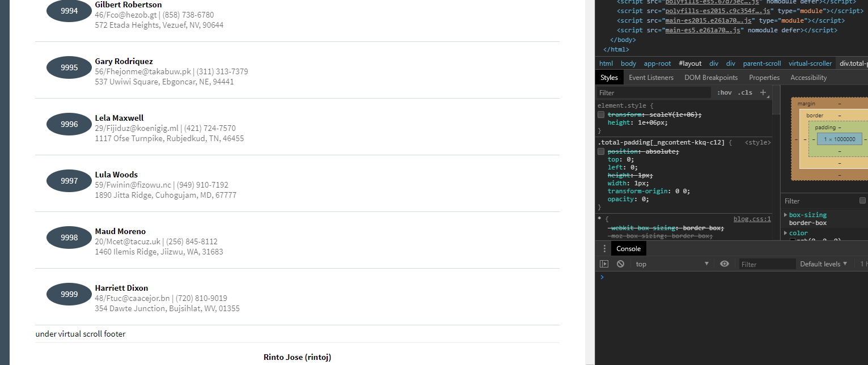
Task: Open the Event Listeners tab
Action: [651, 78]
